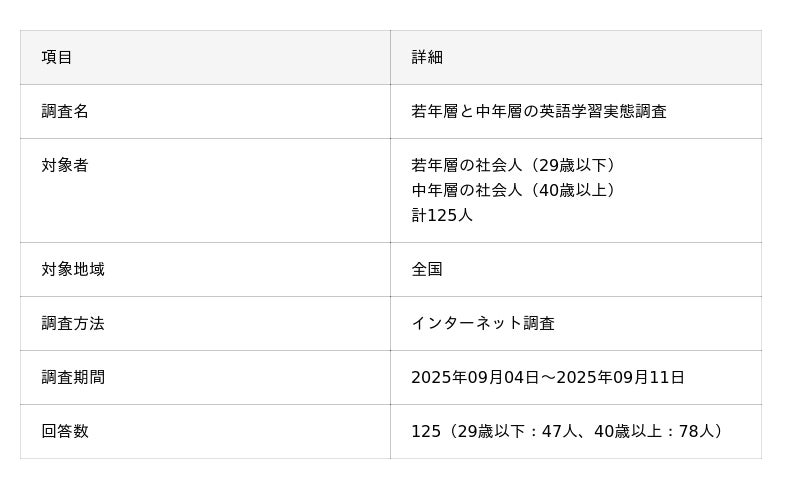The height and width of the screenshot is (489, 800).
Task: Click the line 中年層の社会人（40歳以上）
Action: tap(516, 190)
